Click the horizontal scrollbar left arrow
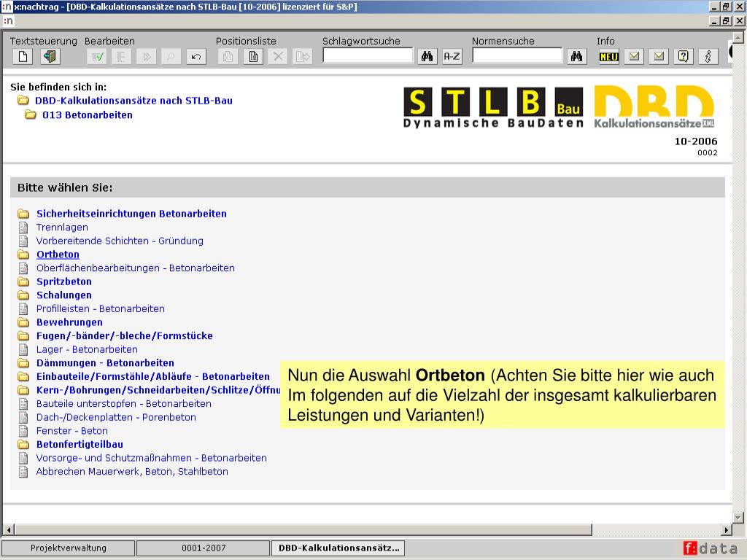Screen dimensions: 747x560 coord(9,529)
